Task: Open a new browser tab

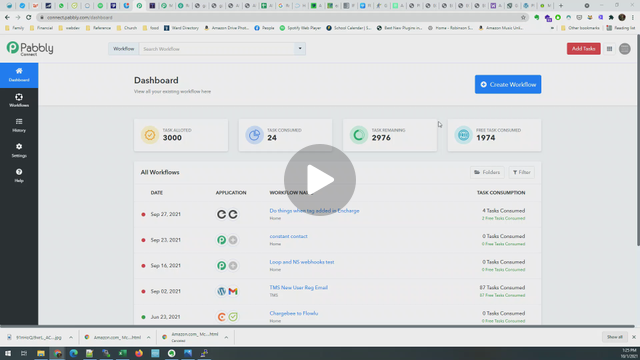Action: pos(561,6)
